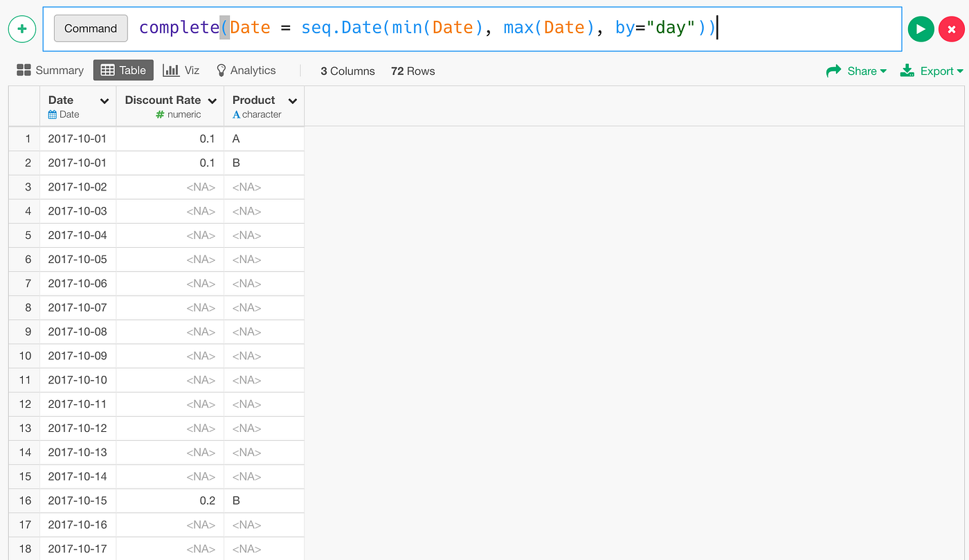Select date cell 2017-10-03
Screen dimensions: 969x560
click(x=78, y=211)
